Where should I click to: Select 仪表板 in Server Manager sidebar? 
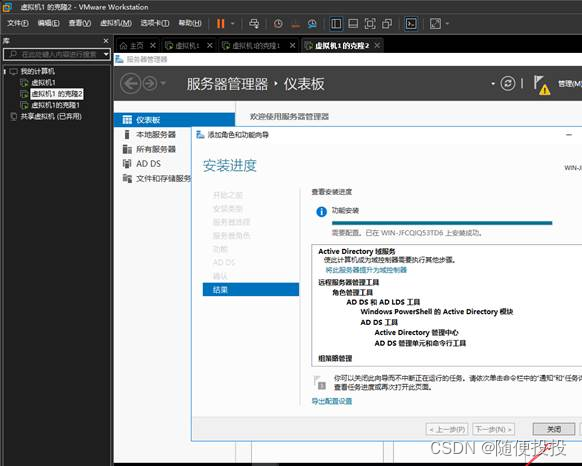tap(174, 120)
